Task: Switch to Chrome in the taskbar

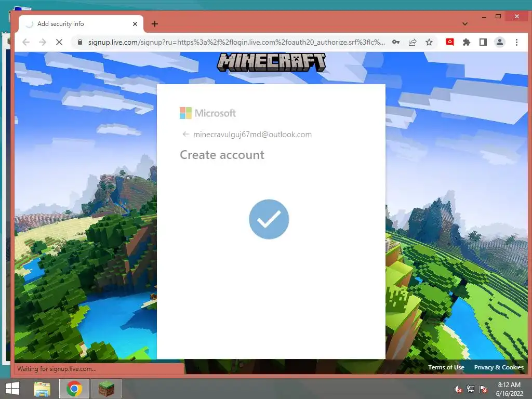Action: [74, 389]
